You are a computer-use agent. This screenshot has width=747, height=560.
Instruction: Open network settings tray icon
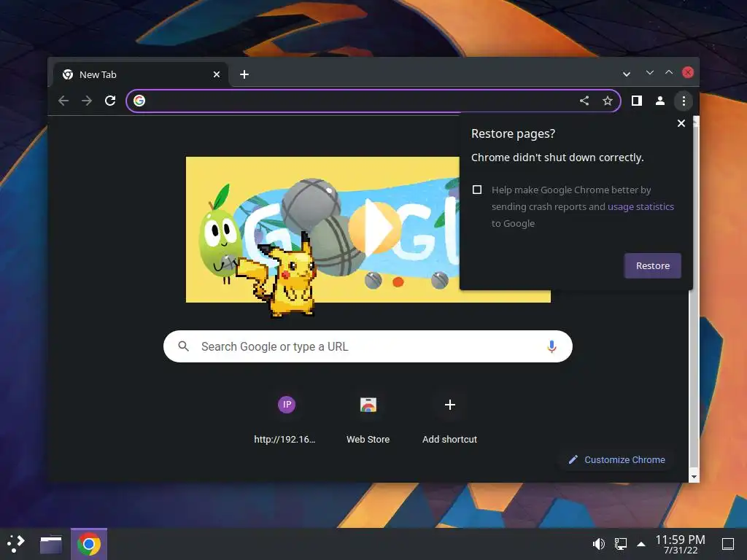(620, 544)
